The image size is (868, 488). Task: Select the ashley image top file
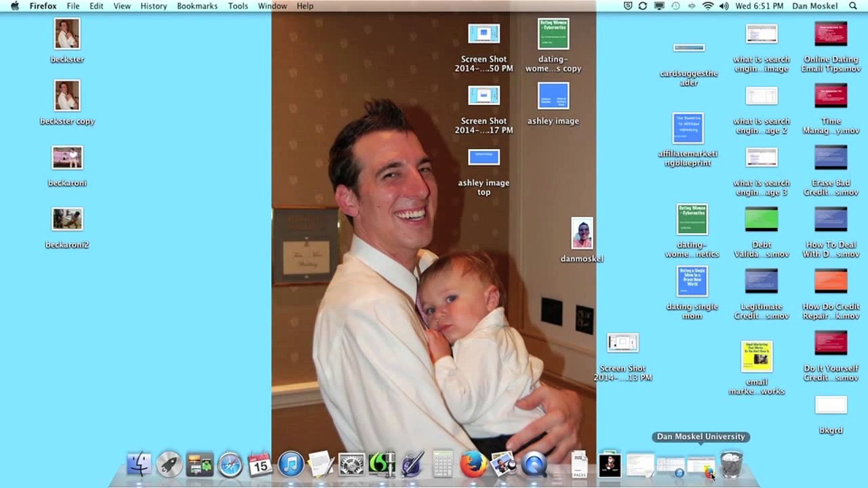tap(484, 157)
